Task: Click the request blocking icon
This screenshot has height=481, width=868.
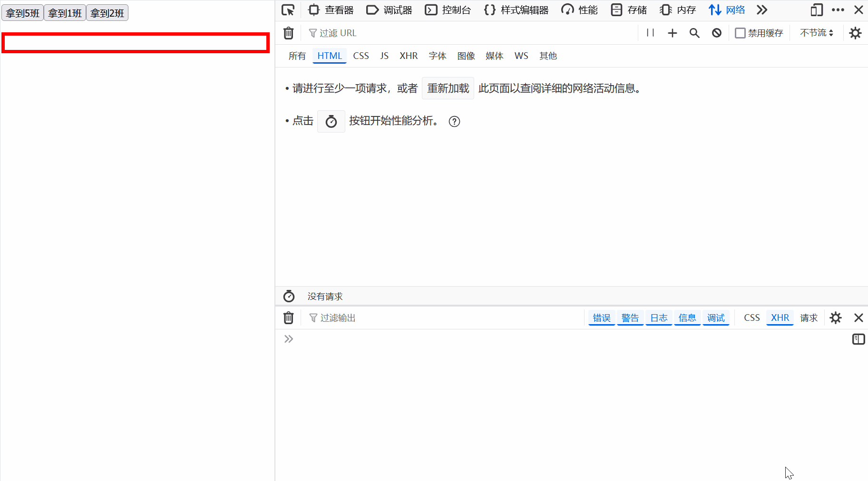Action: point(716,33)
